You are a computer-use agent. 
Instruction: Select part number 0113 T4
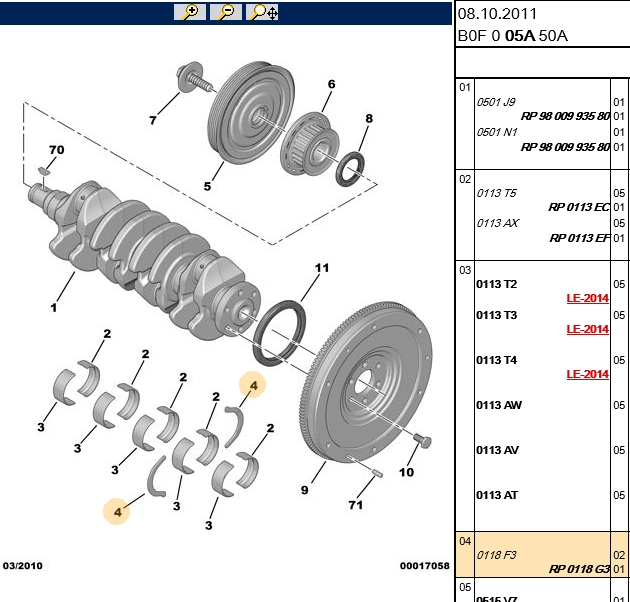click(497, 360)
